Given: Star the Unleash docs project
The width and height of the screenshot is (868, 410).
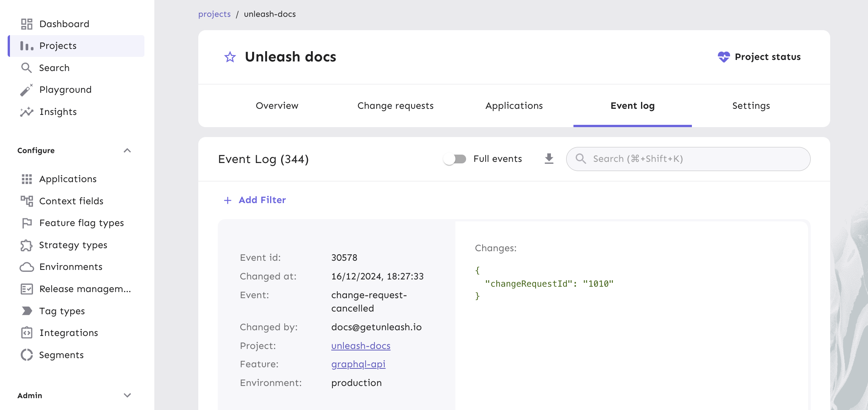Looking at the screenshot, I should (230, 57).
